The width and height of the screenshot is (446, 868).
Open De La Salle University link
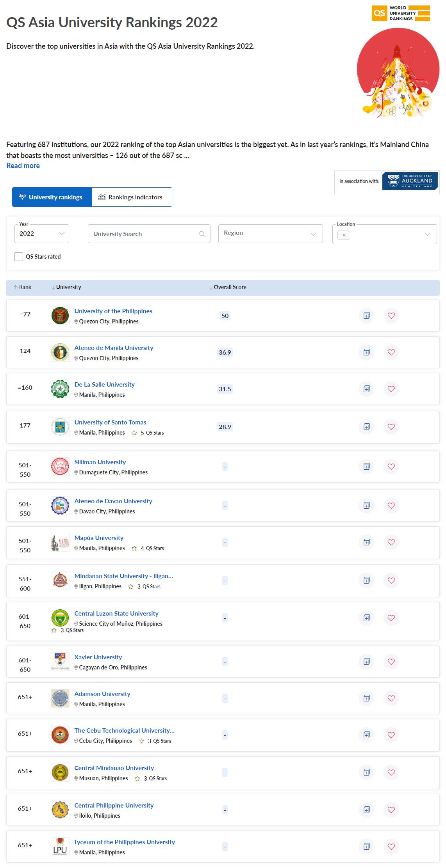click(x=104, y=385)
